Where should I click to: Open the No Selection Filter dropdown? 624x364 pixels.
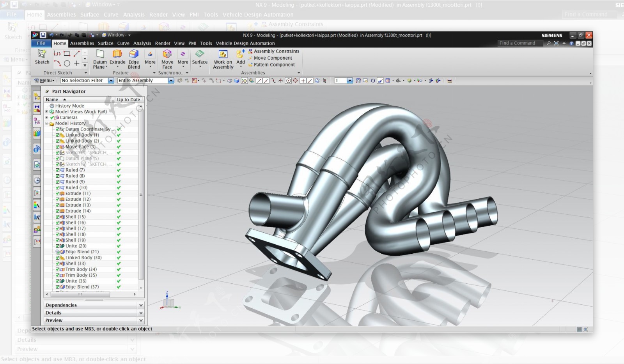coord(111,81)
